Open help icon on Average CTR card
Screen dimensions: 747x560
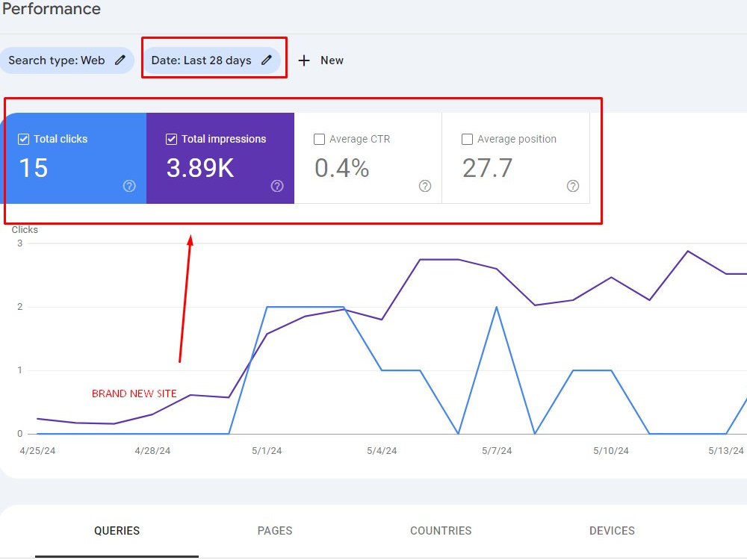point(425,186)
